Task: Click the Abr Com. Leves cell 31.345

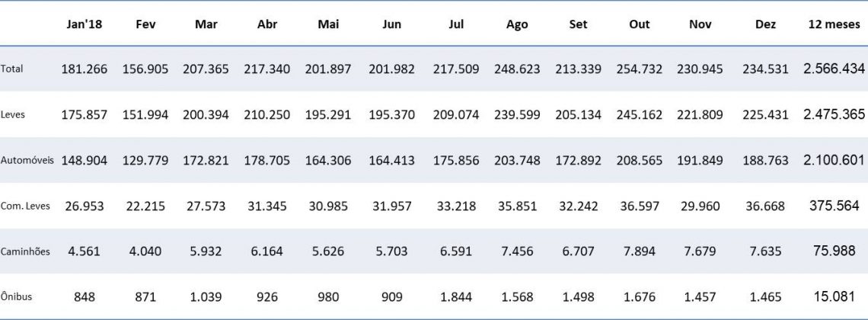Action: 269,206
